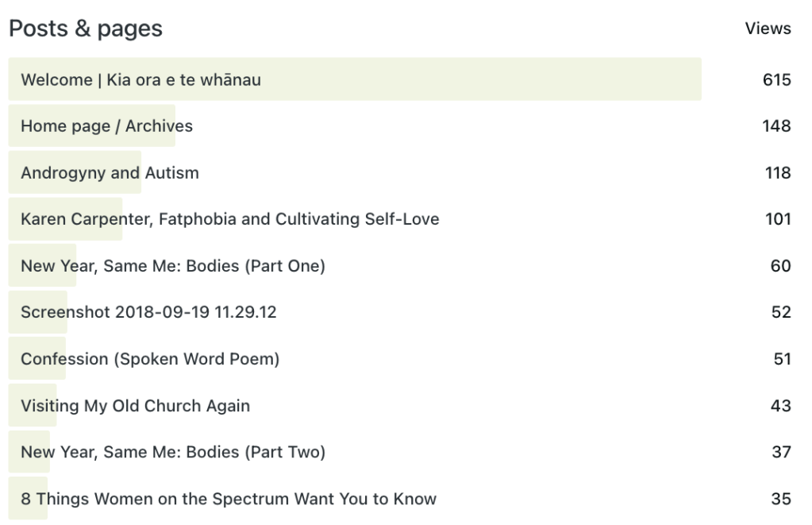812x525 pixels.
Task: Open the "Androgyny and Autism" post
Action: pyautogui.click(x=110, y=173)
